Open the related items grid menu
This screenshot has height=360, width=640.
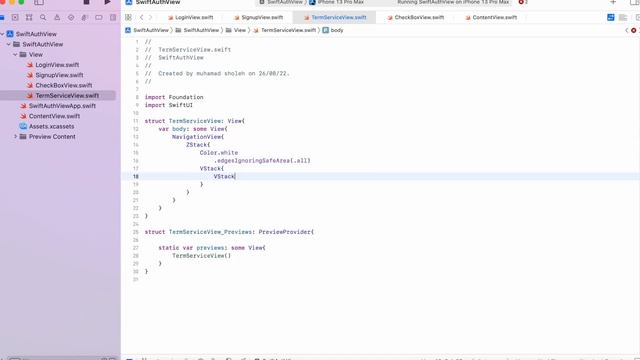click(128, 17)
